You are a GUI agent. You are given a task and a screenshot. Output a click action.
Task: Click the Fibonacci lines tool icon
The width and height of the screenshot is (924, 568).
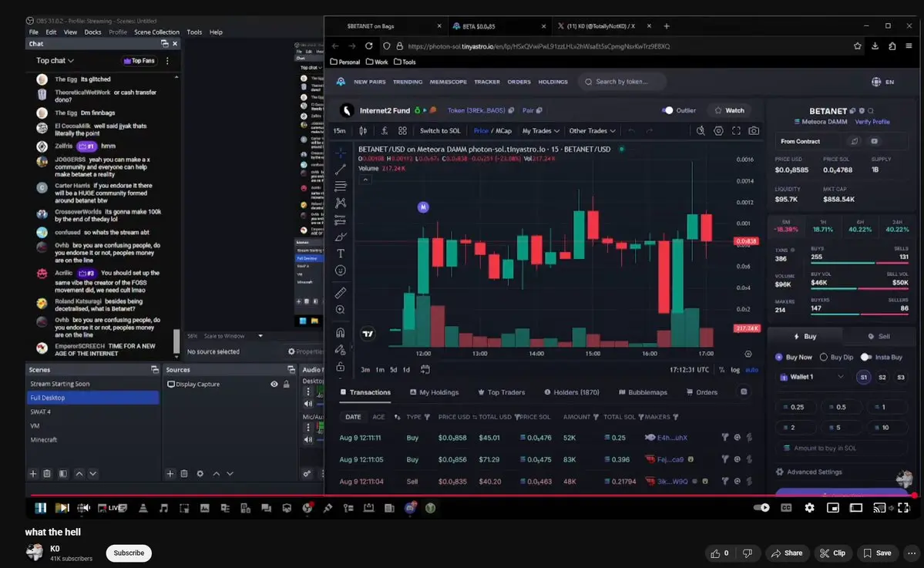tap(340, 187)
